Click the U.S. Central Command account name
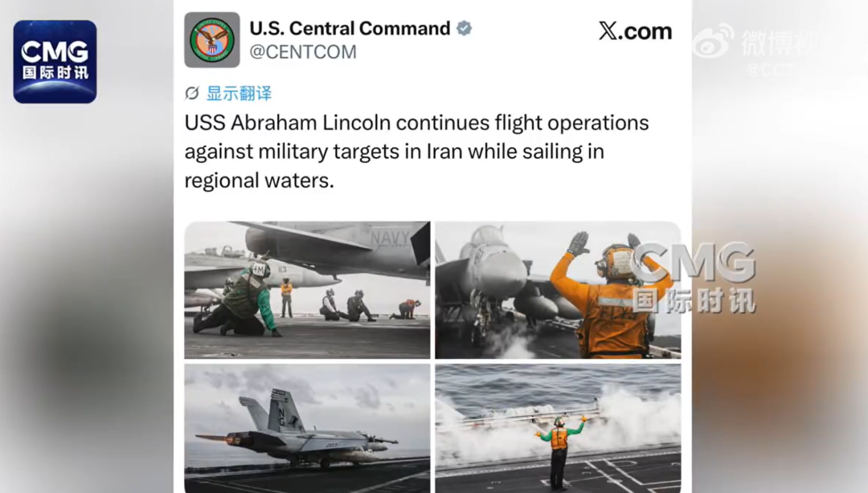This screenshot has width=868, height=493. (x=350, y=28)
